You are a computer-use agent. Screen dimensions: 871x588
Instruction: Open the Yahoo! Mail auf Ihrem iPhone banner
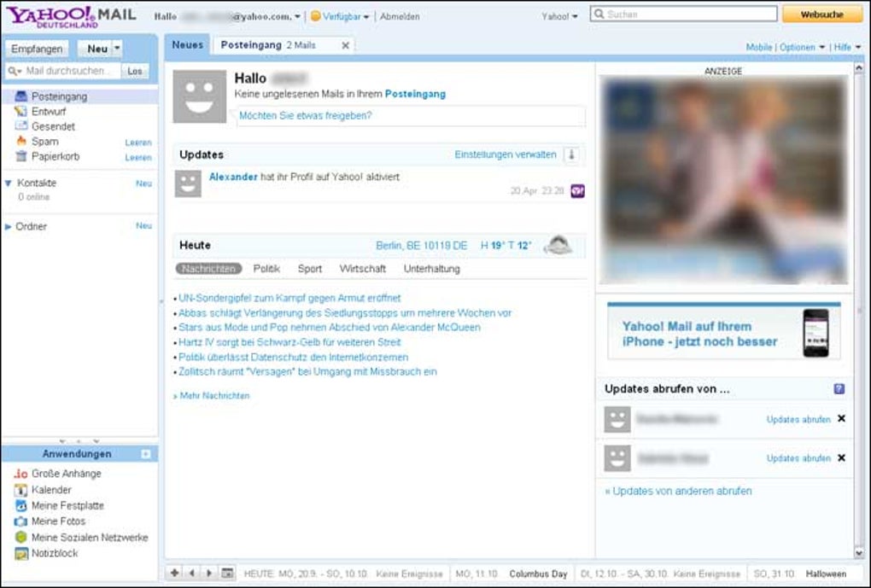point(724,333)
